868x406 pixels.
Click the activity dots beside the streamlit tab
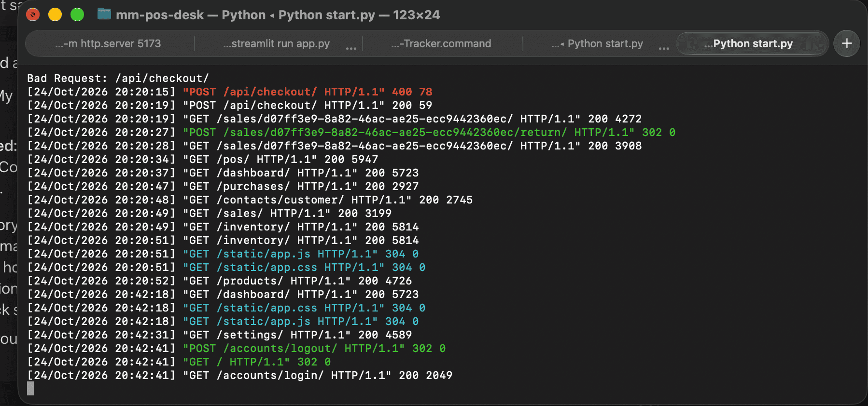point(351,48)
